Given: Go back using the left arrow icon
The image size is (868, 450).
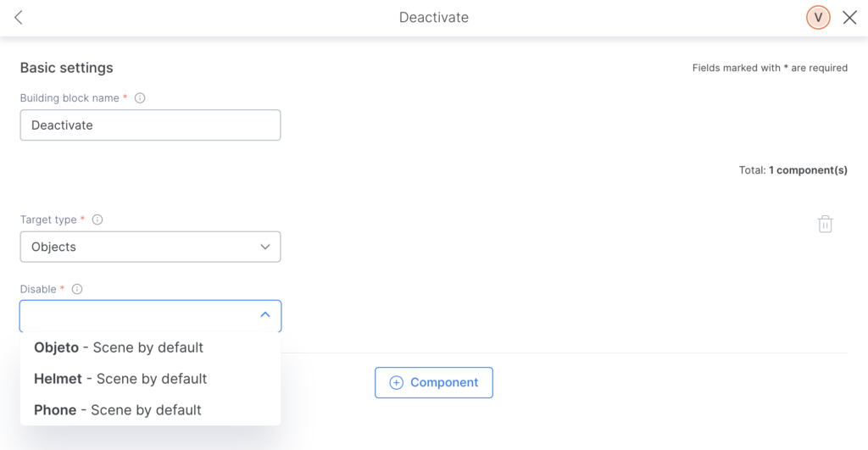Looking at the screenshot, I should point(19,18).
